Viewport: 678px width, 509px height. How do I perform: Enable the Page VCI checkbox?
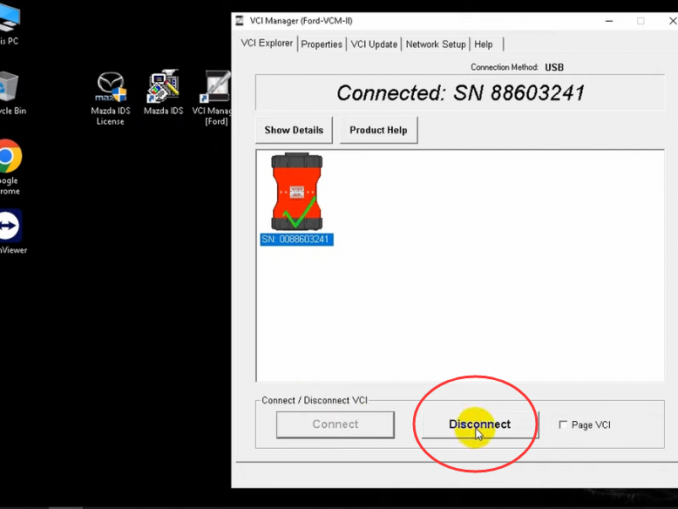[x=563, y=425]
